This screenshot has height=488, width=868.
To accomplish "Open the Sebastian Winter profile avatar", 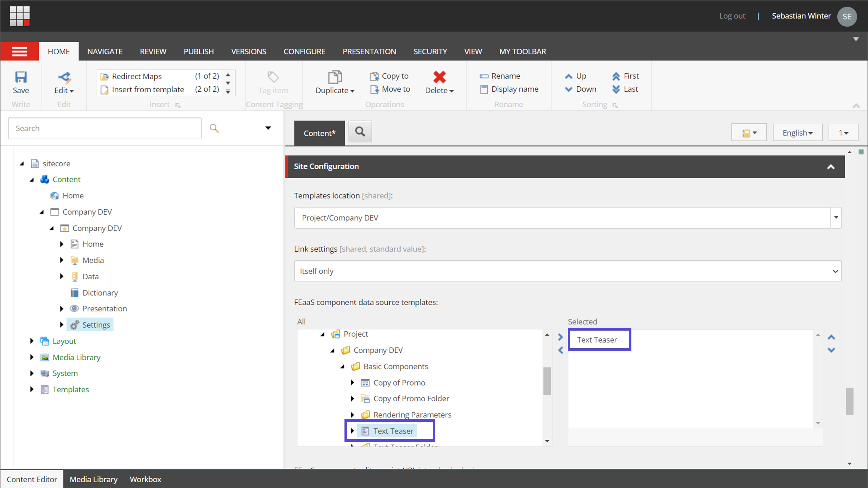I will (x=847, y=16).
